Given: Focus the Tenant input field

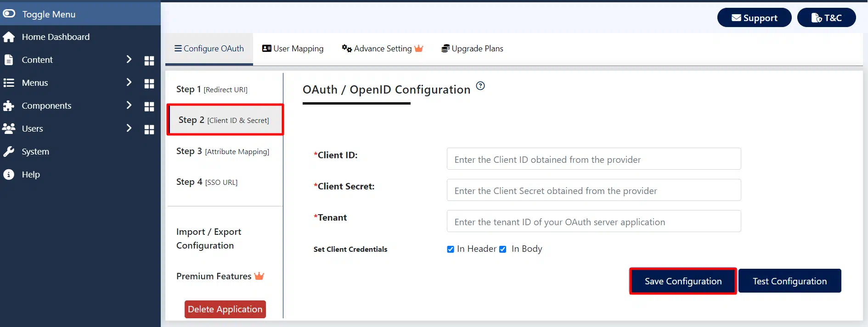Looking at the screenshot, I should click(x=593, y=222).
